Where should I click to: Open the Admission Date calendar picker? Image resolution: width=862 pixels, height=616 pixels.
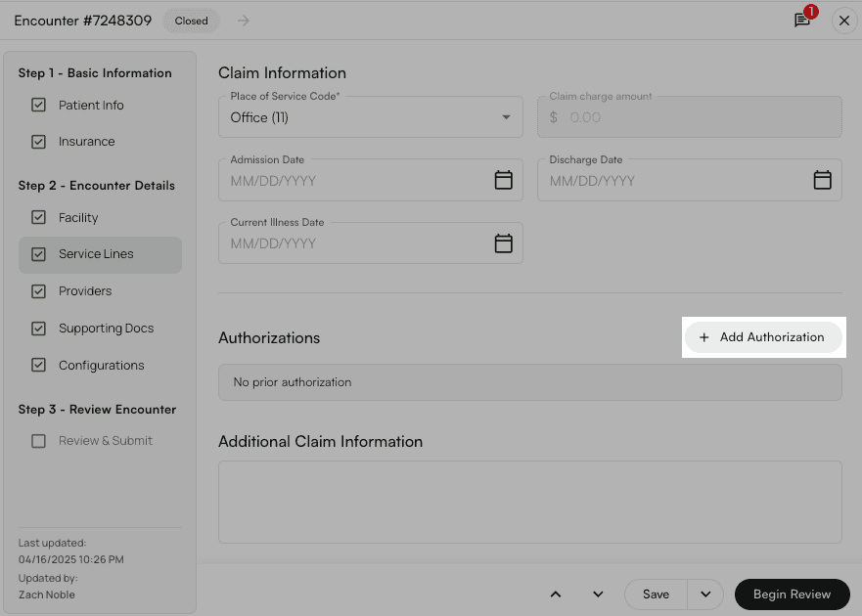[x=503, y=180]
